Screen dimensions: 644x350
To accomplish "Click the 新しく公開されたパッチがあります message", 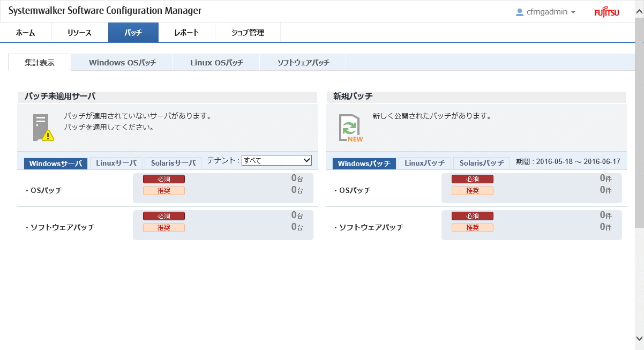I will pyautogui.click(x=432, y=116).
